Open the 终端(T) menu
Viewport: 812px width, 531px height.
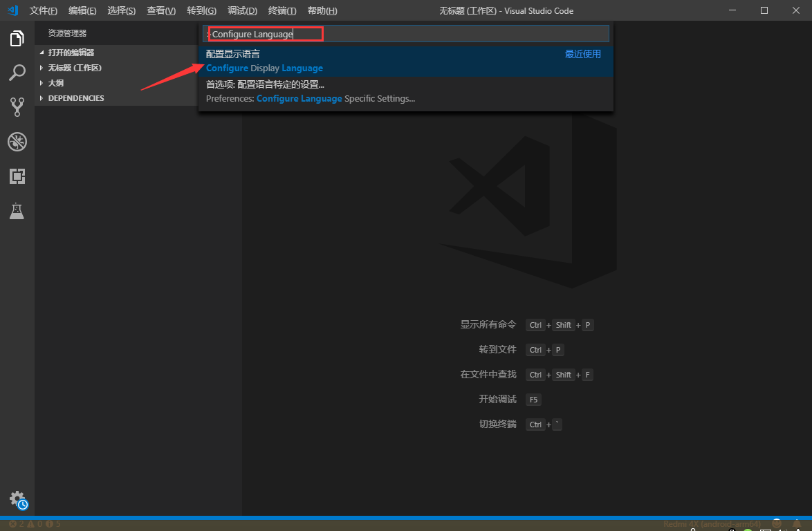coord(282,10)
